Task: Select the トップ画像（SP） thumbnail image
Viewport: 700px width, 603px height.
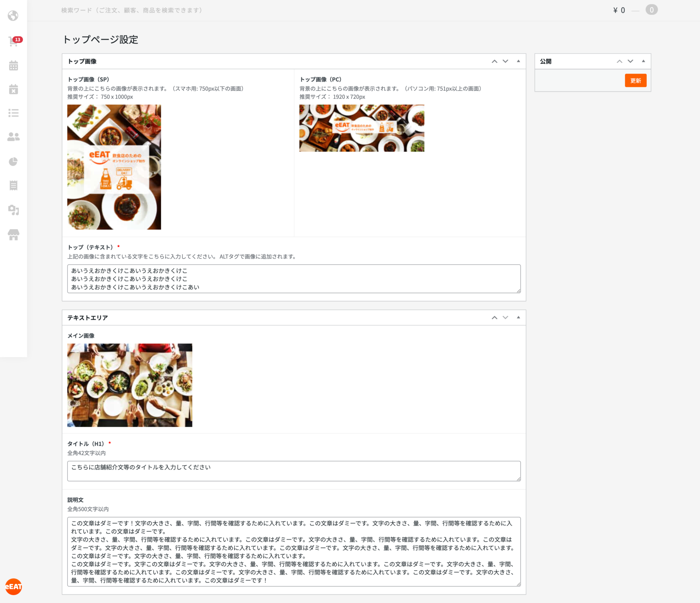Action: pos(114,167)
